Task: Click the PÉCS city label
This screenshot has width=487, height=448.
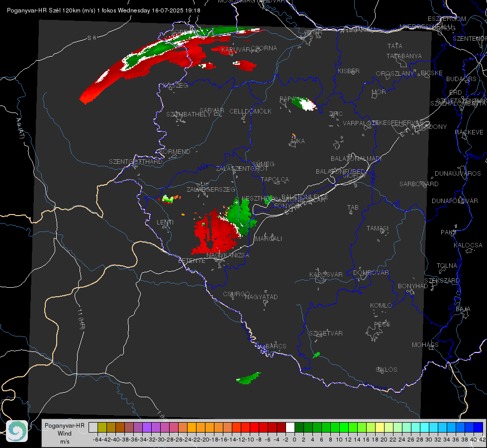Action: point(382,324)
